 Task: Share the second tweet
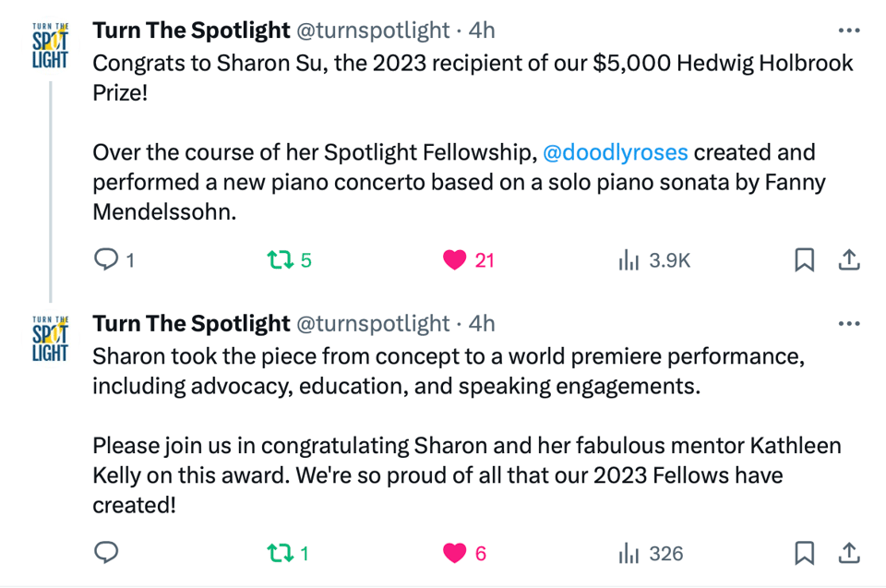pyautogui.click(x=848, y=553)
